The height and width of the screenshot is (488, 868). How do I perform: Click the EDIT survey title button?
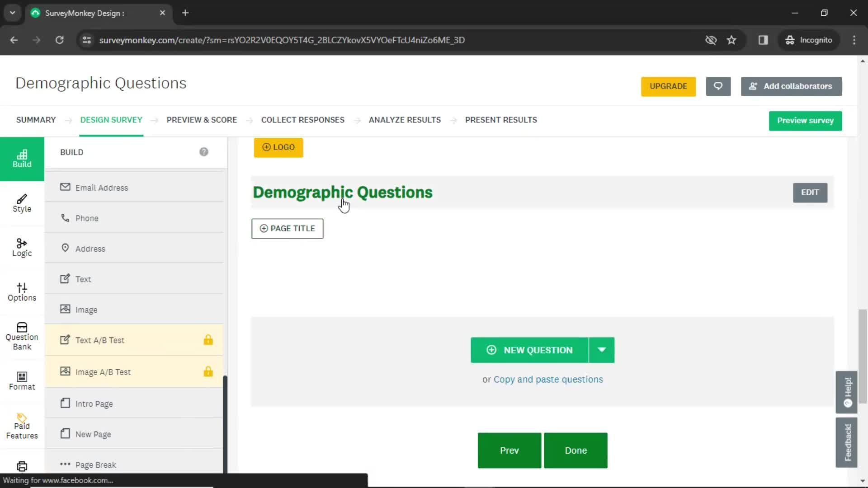810,192
